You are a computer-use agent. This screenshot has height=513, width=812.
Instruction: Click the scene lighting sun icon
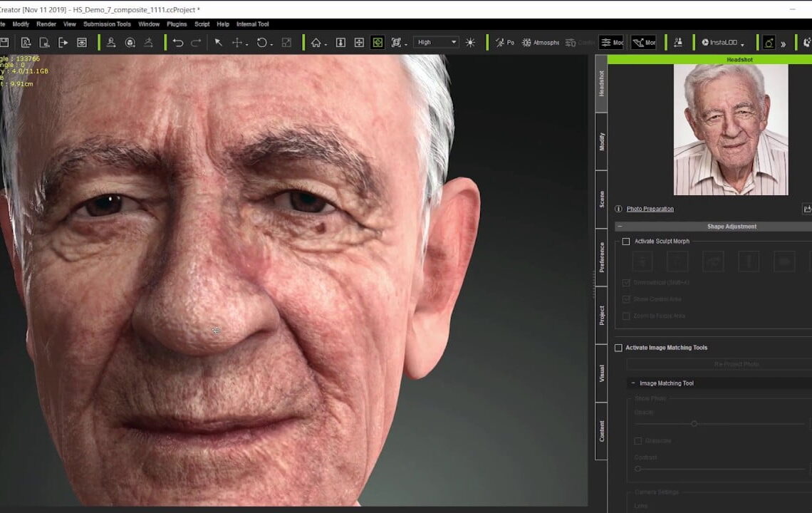point(469,42)
